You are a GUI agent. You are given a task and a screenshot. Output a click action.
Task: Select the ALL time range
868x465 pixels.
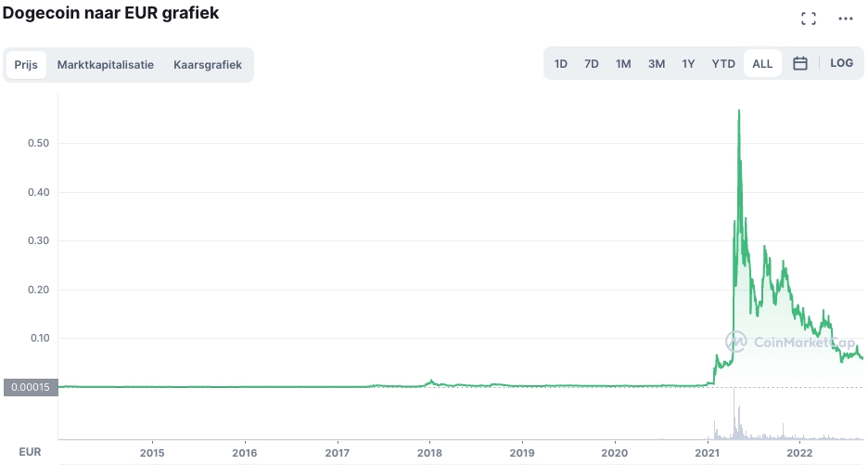pos(762,64)
